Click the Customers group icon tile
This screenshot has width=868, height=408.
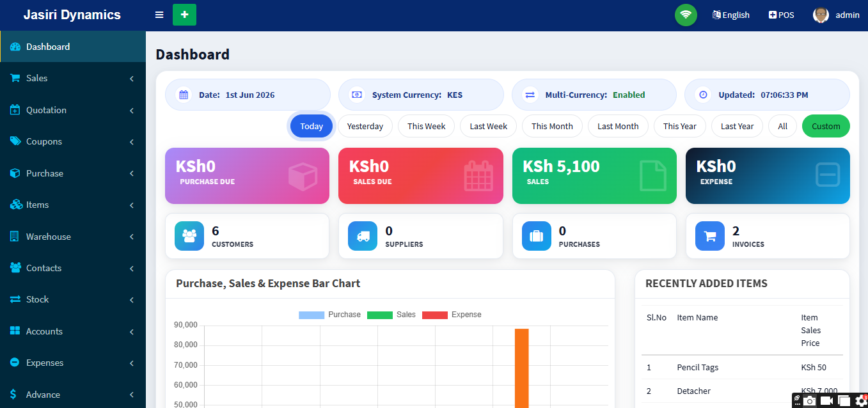(189, 236)
